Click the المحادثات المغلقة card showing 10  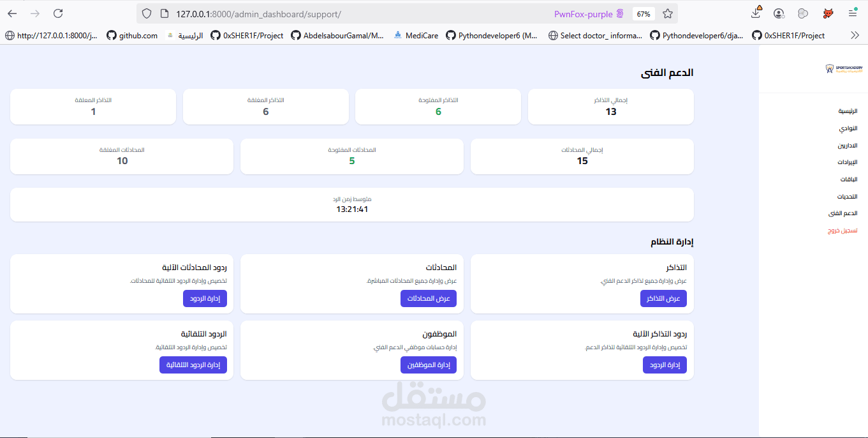click(122, 156)
